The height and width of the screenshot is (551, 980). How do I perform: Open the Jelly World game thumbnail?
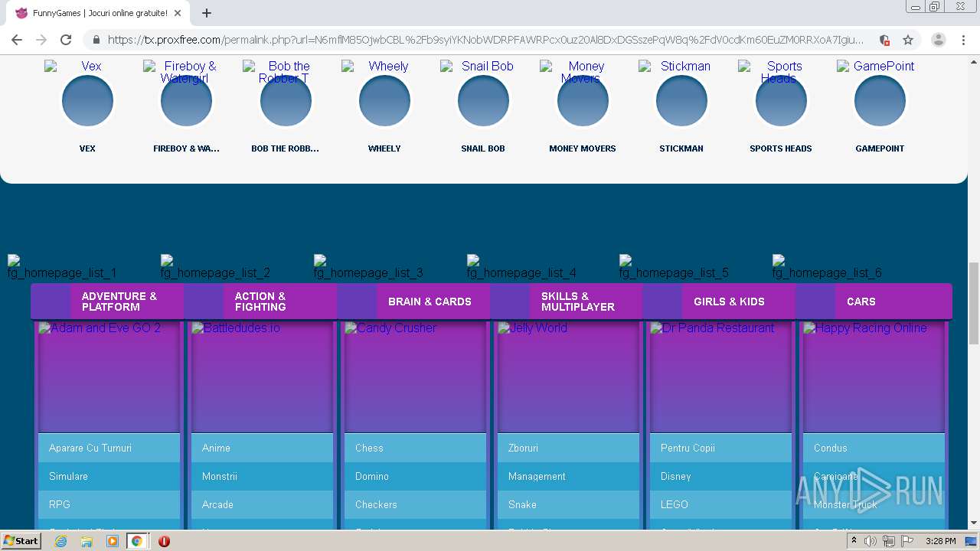tap(568, 377)
